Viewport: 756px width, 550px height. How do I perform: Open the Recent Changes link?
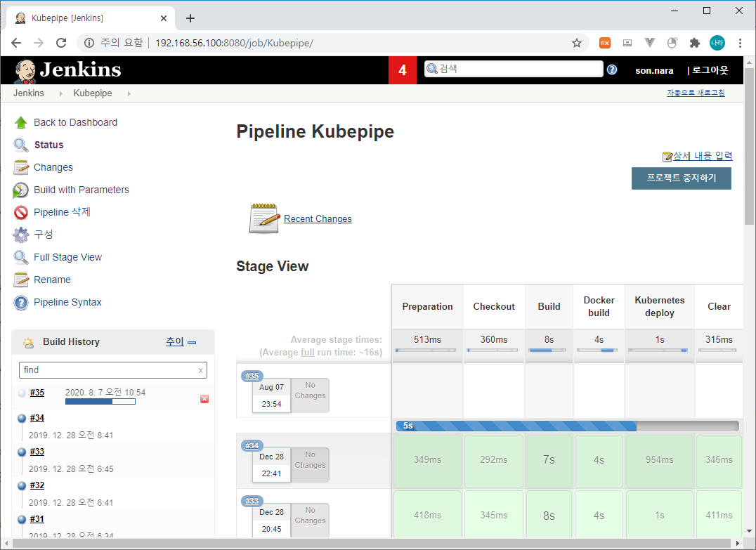[318, 219]
